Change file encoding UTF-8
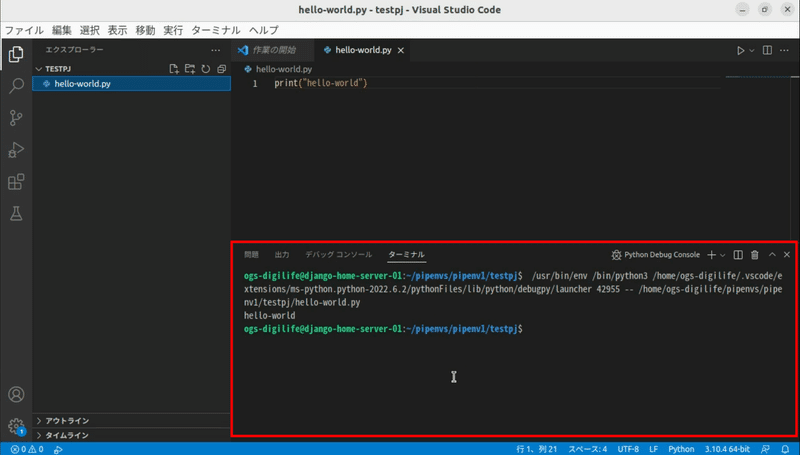This screenshot has height=455, width=800. (628, 449)
